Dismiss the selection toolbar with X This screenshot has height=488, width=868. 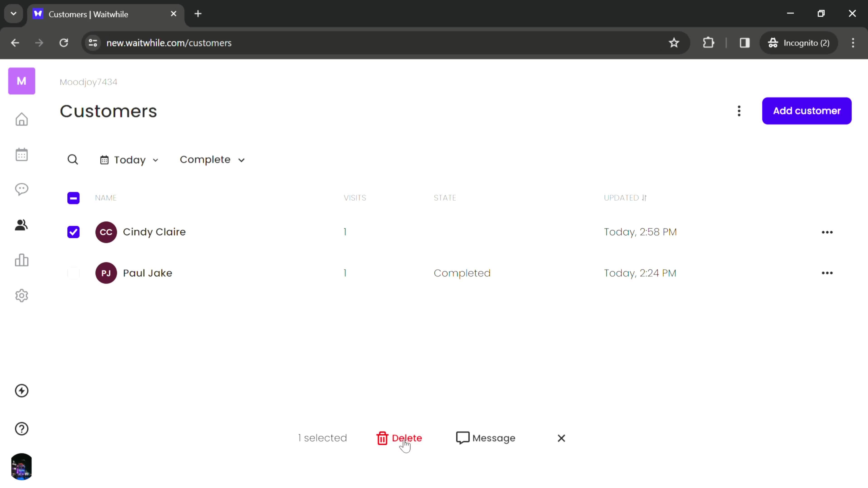click(561, 438)
